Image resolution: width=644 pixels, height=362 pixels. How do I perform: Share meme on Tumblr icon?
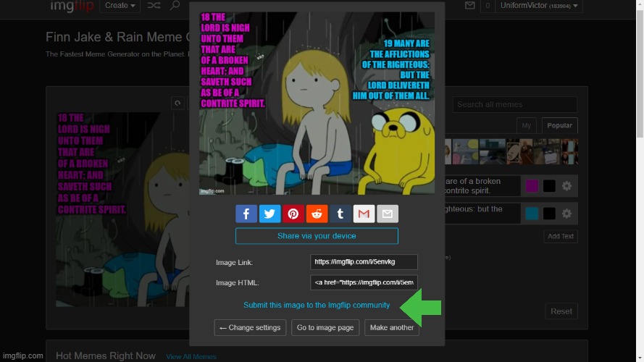click(340, 214)
